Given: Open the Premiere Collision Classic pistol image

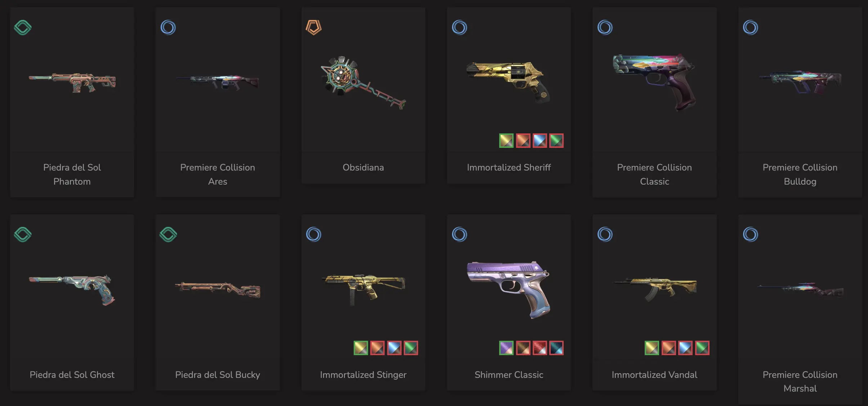Looking at the screenshot, I should point(654,83).
